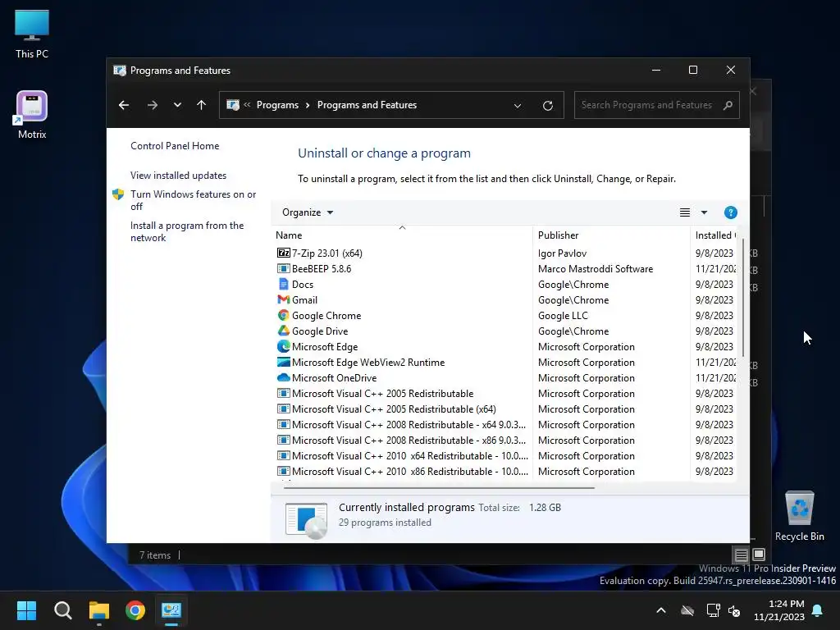
Task: Click the Google Drive app icon
Action: (x=283, y=331)
